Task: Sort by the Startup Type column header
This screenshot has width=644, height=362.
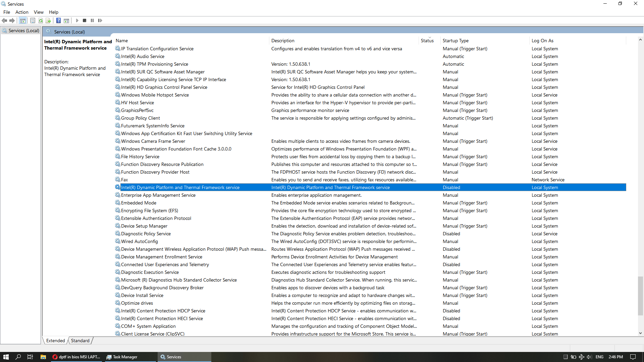Action: [455, 41]
